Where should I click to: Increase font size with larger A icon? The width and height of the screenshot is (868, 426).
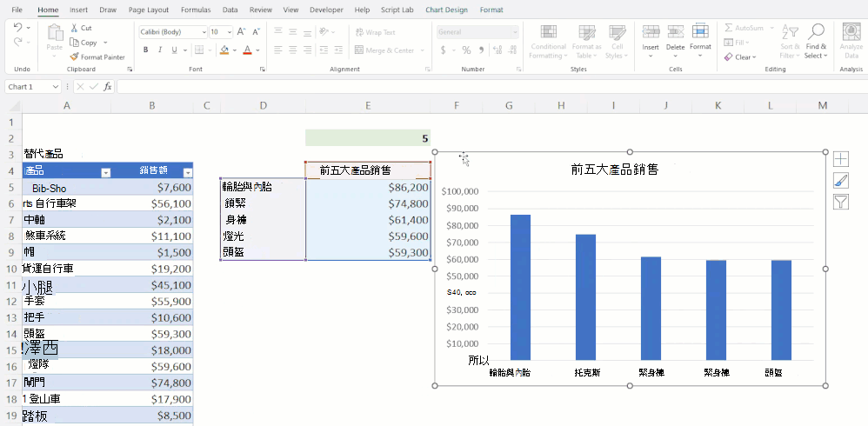pyautogui.click(x=242, y=32)
